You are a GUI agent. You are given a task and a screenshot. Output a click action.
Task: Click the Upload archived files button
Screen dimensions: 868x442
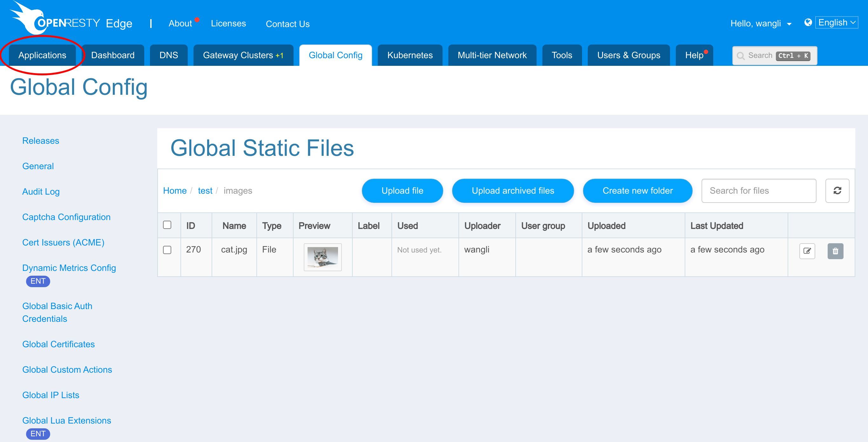(513, 190)
